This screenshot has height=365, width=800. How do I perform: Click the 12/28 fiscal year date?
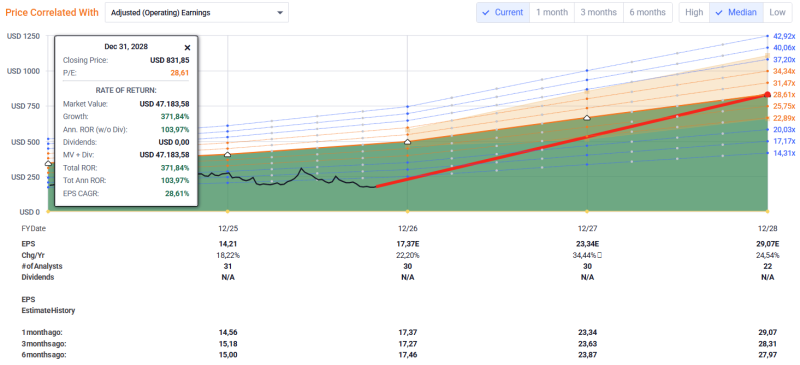click(x=767, y=229)
